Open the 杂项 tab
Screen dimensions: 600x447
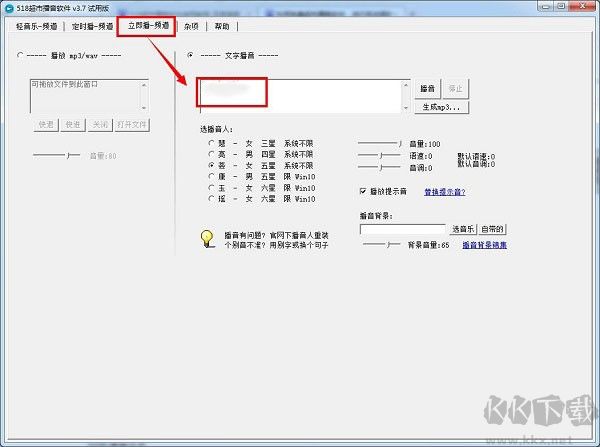tap(191, 26)
